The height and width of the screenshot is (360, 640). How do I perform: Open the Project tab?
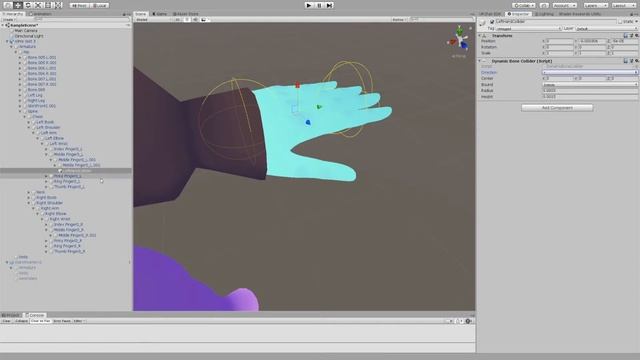(x=11, y=315)
